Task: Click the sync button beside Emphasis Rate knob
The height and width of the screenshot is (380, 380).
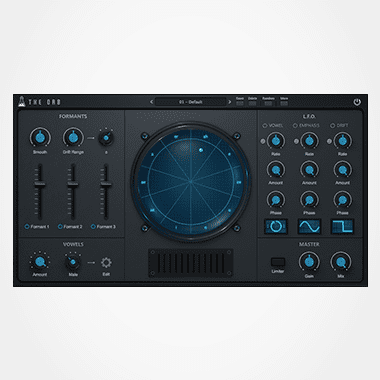Action: (x=296, y=141)
